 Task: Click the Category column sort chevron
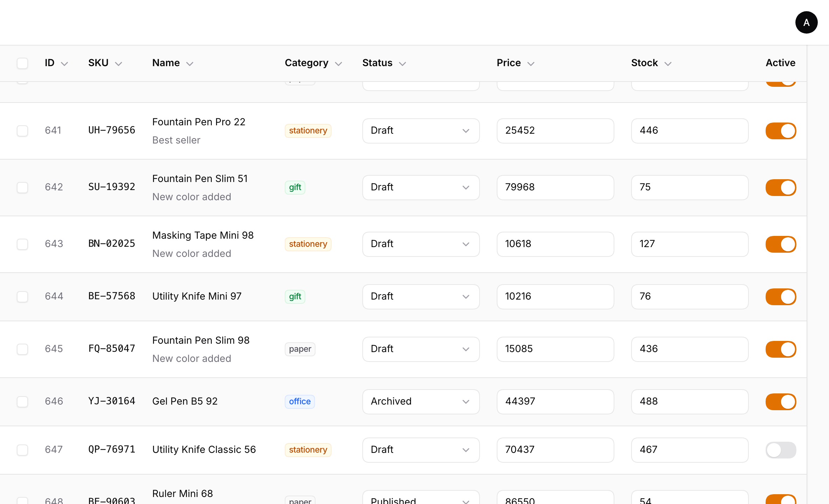pos(338,64)
